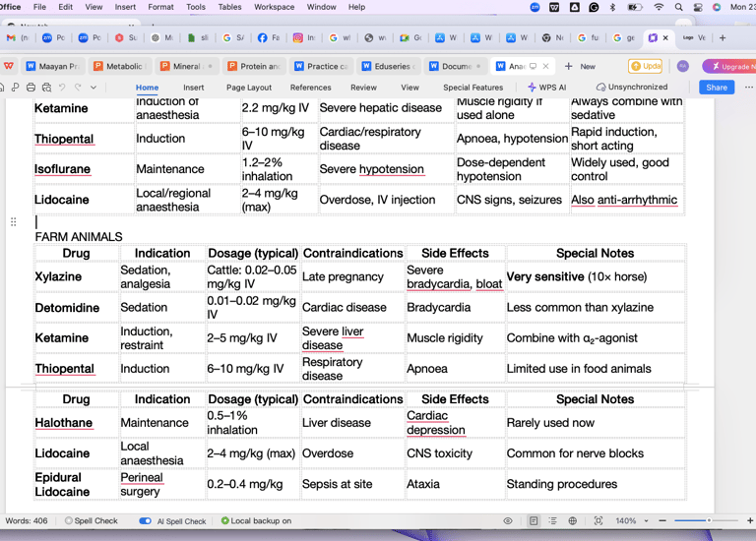Close the active Anaesthesia document tab
756x541 pixels.
(x=545, y=66)
